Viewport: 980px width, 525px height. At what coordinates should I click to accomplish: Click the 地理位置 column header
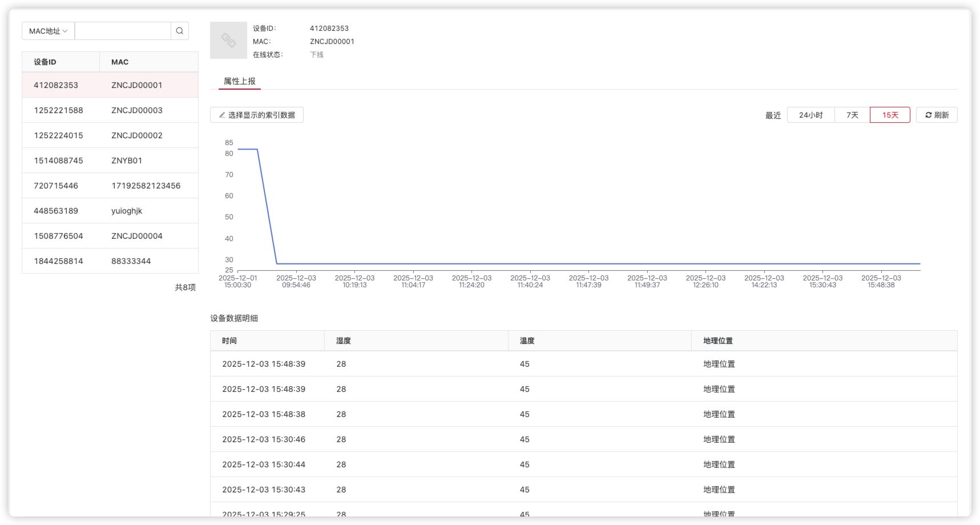pyautogui.click(x=718, y=340)
